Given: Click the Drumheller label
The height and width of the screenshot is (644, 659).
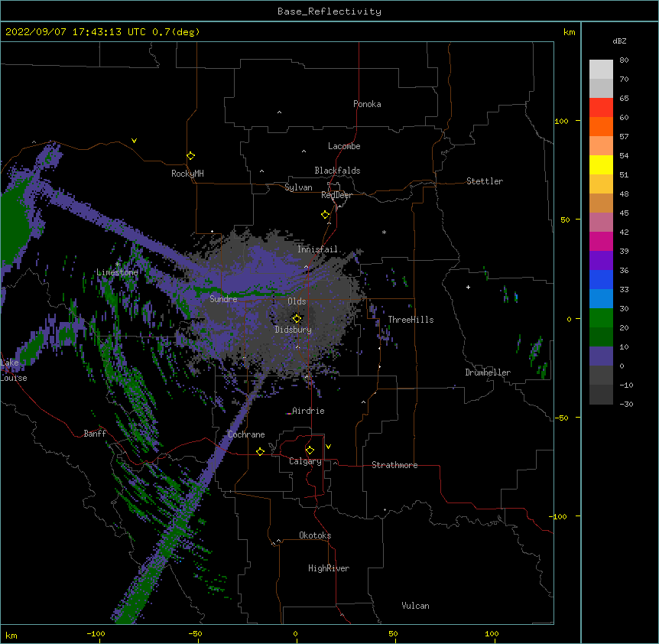Looking at the screenshot, I should 488,372.
